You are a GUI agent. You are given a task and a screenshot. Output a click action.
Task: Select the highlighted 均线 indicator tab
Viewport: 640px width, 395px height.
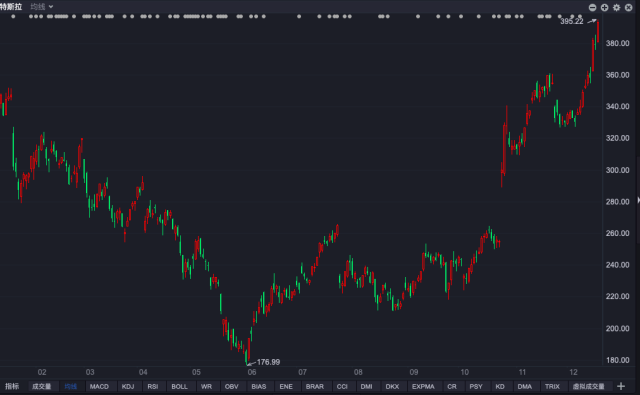71,386
